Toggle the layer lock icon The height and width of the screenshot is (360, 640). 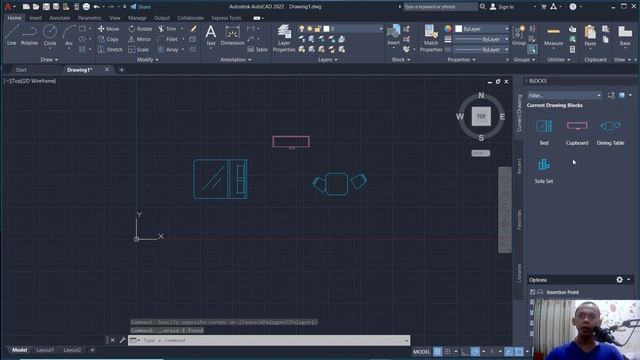click(x=318, y=29)
